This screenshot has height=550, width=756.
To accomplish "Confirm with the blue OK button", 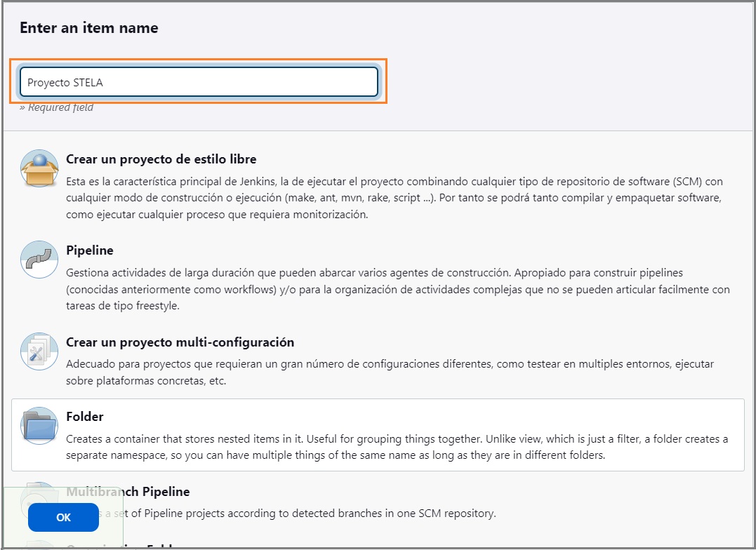I will pos(63,517).
